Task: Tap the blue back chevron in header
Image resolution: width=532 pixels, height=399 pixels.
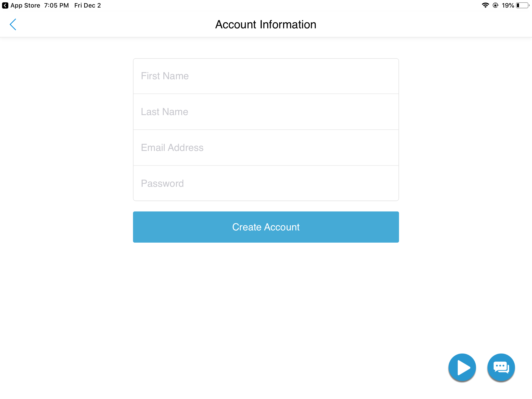Action: point(13,24)
